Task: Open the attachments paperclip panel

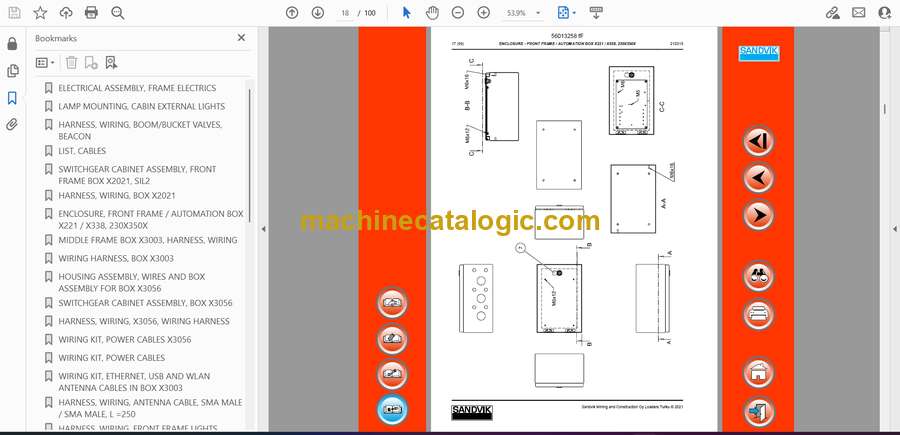Action: coord(12,125)
